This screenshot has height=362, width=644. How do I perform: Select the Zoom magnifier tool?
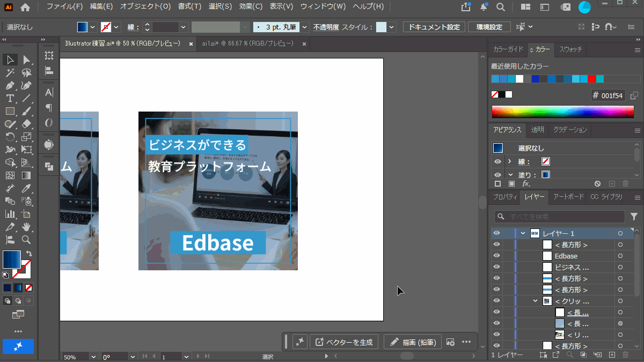click(x=26, y=240)
